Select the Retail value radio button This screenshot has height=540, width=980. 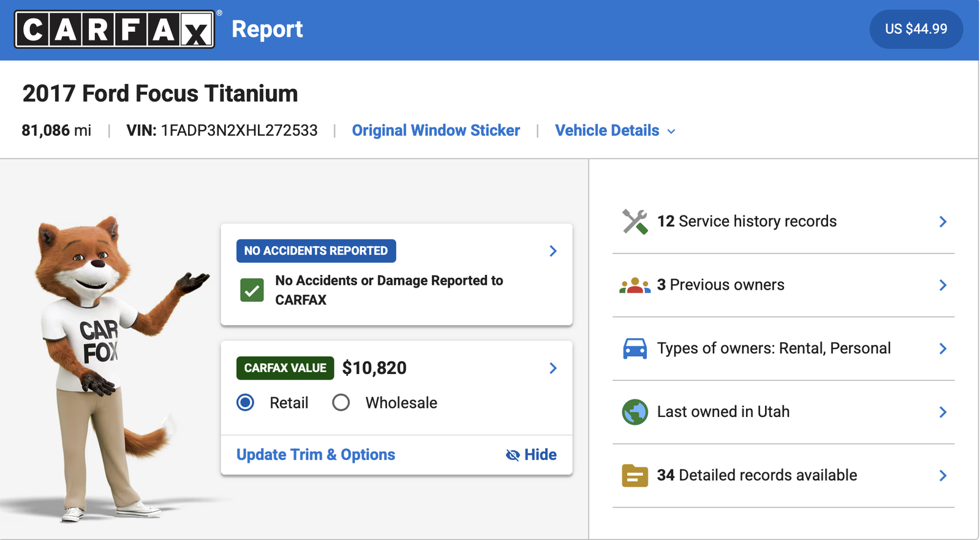coord(246,403)
